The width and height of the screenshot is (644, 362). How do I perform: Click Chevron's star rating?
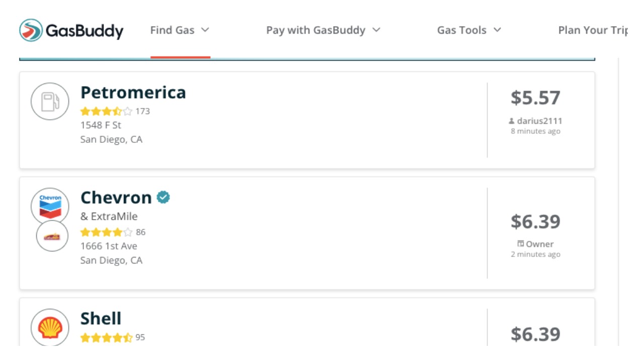pyautogui.click(x=106, y=232)
